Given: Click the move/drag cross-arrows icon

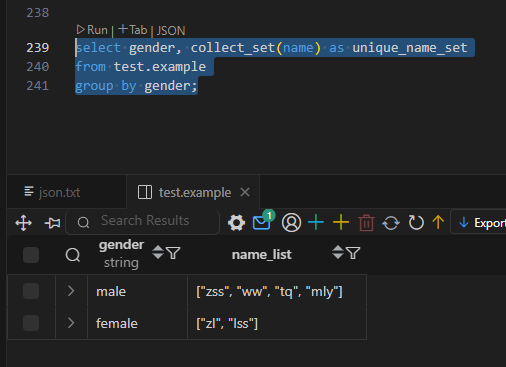Looking at the screenshot, I should [x=24, y=223].
